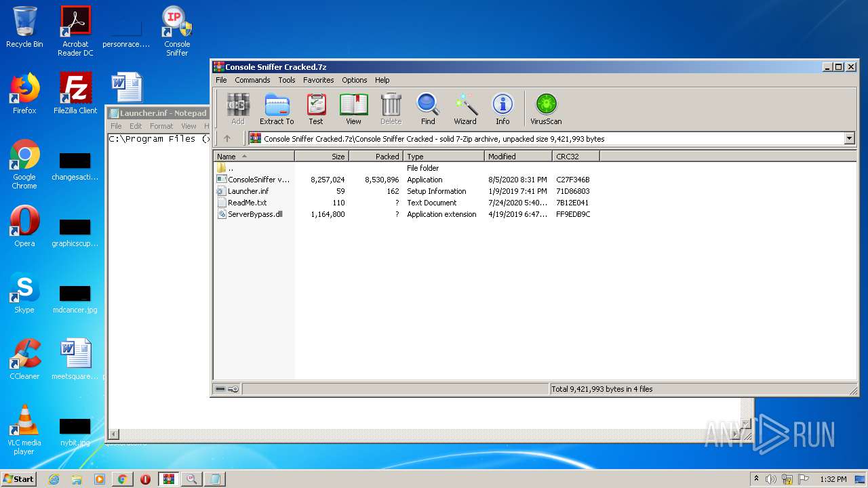Click the Windows Start button
The height and width of the screenshot is (488, 868).
tap(19, 479)
